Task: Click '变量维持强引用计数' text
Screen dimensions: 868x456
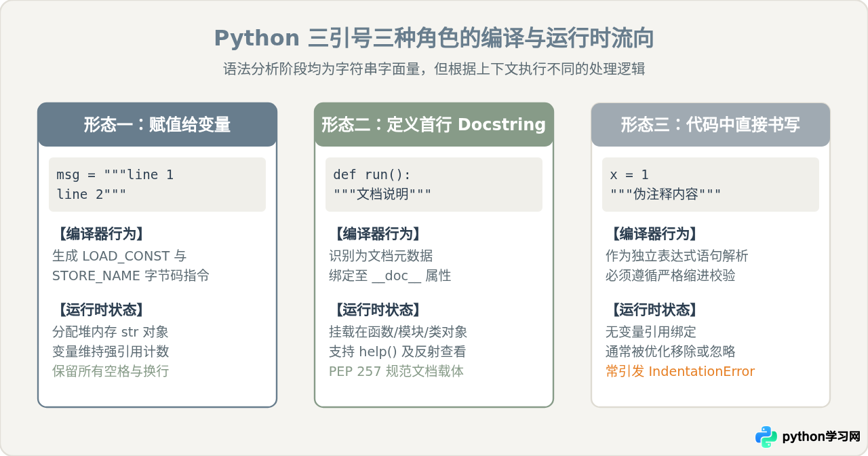Action: (x=111, y=351)
